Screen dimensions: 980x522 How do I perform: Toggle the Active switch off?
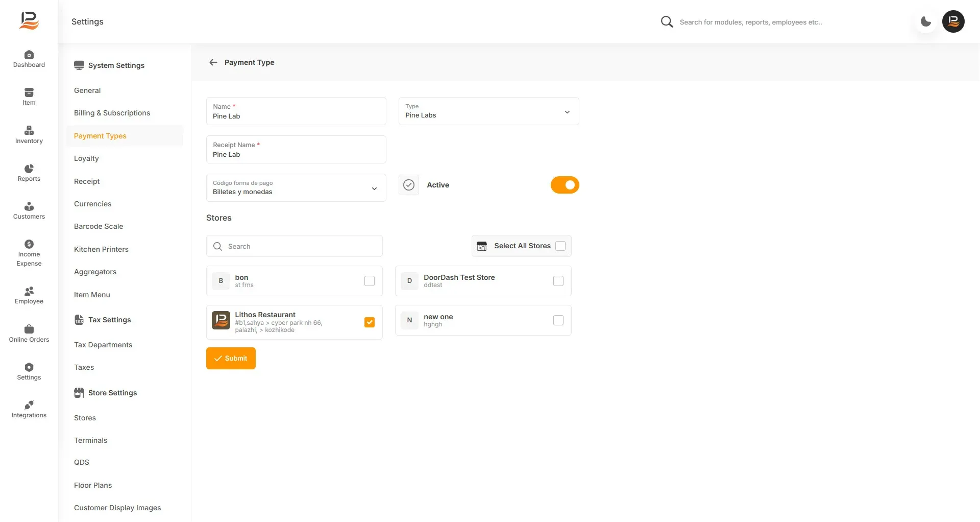coord(565,185)
